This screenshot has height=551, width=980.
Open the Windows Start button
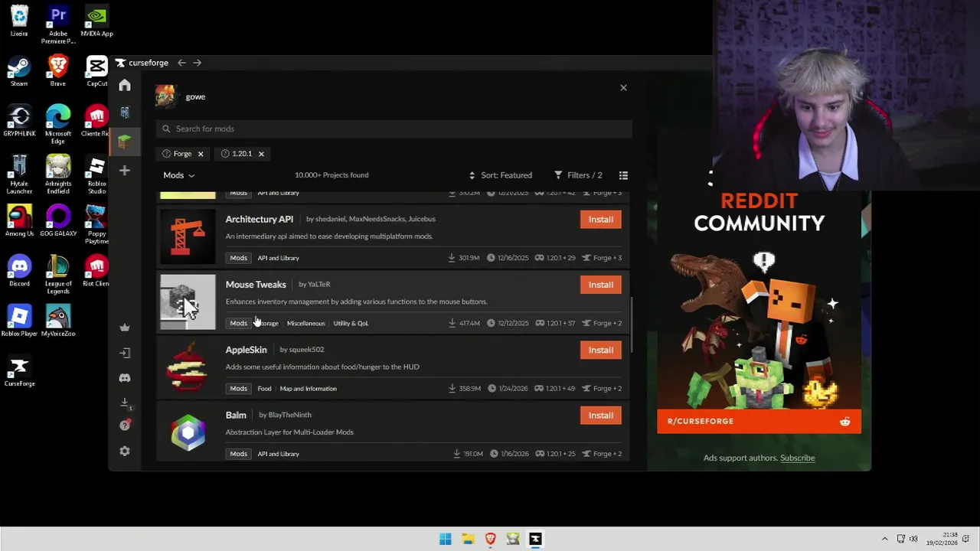click(x=445, y=540)
